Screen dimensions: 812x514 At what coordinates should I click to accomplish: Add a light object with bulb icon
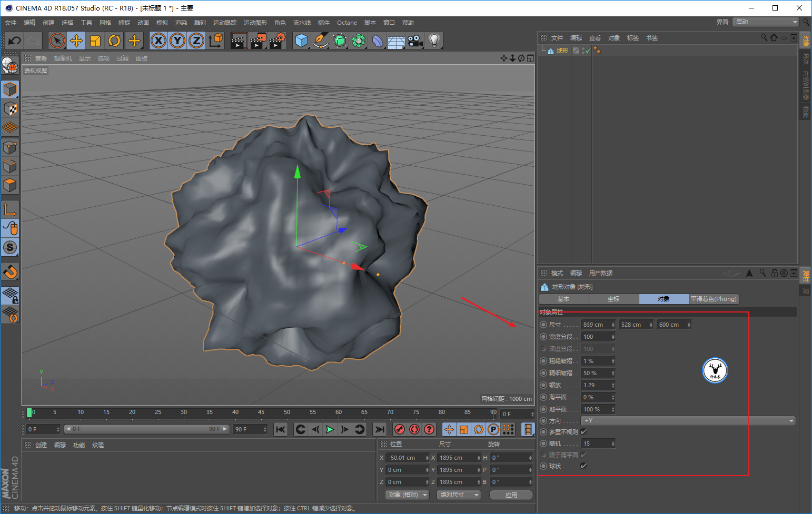point(434,41)
